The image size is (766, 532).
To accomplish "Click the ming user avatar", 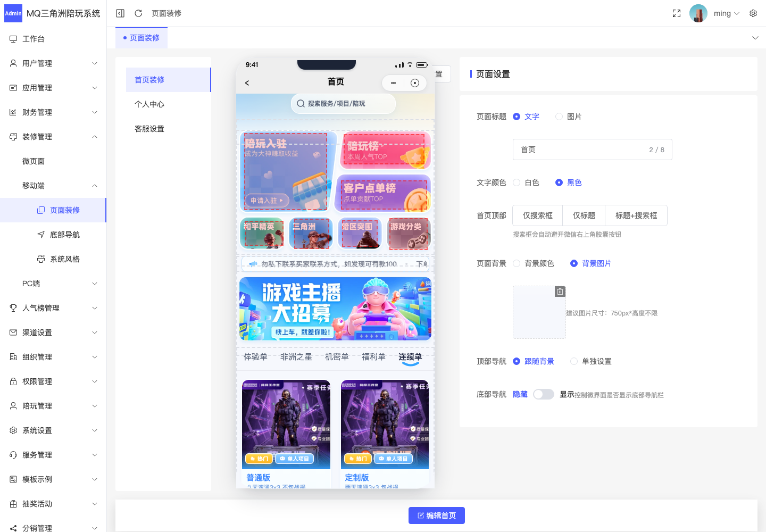I will point(698,13).
